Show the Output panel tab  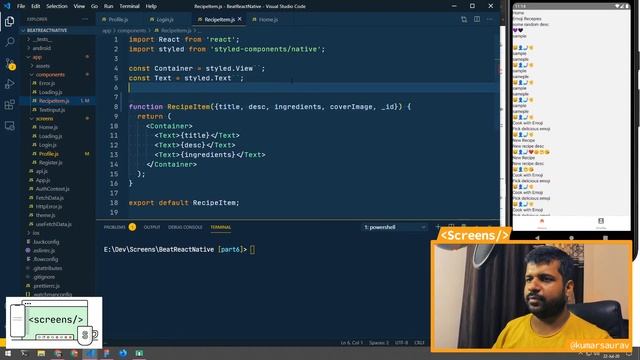(152, 227)
